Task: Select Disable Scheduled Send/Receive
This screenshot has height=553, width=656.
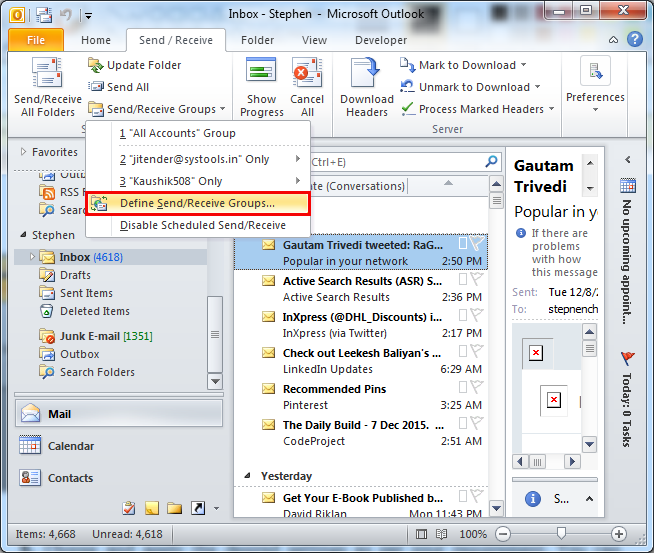Action: pos(198,225)
